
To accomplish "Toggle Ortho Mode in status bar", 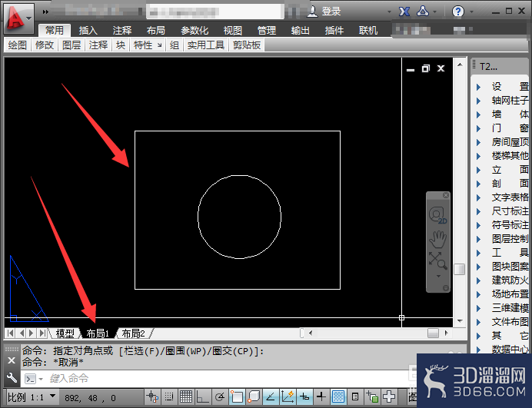I will (x=203, y=396).
